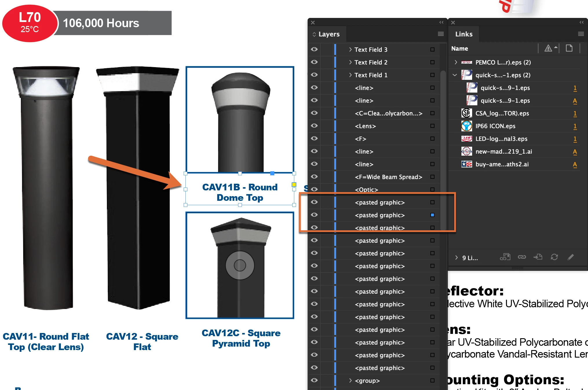This screenshot has width=588, height=390.
Task: Collapse the quick-s...-1.eps link group
Action: pos(455,75)
